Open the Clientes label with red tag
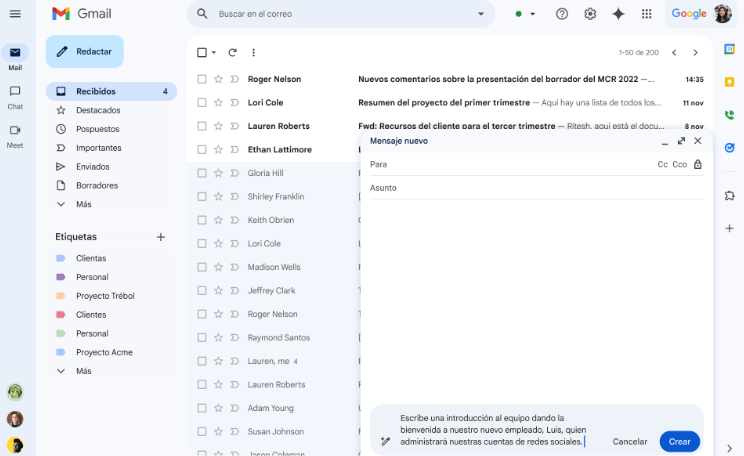Screen dimensions: 744x456 coord(91,315)
